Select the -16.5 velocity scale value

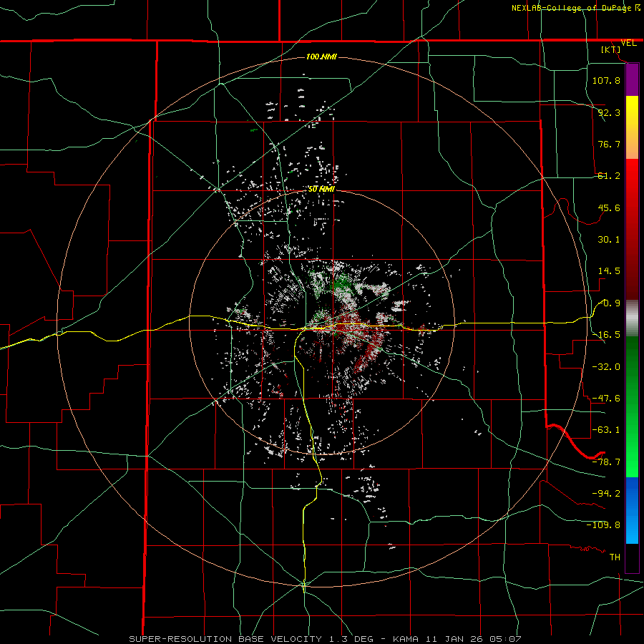pos(606,335)
